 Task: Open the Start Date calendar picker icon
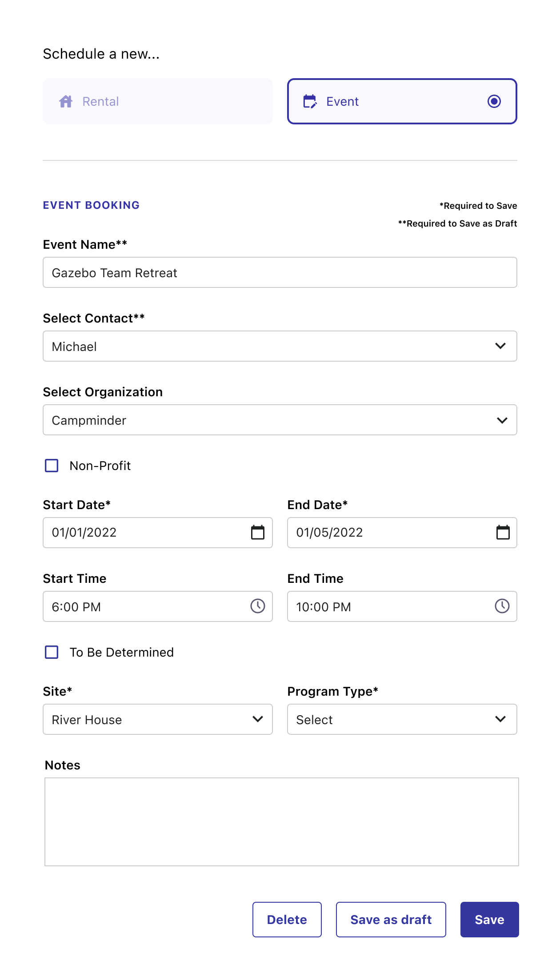[x=258, y=533]
